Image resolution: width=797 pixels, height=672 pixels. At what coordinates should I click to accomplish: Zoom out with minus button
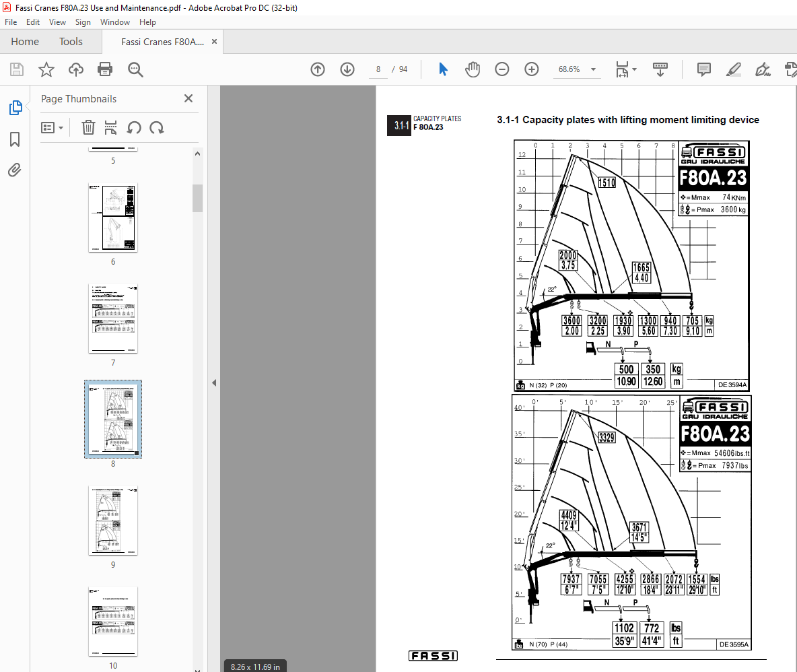point(501,69)
